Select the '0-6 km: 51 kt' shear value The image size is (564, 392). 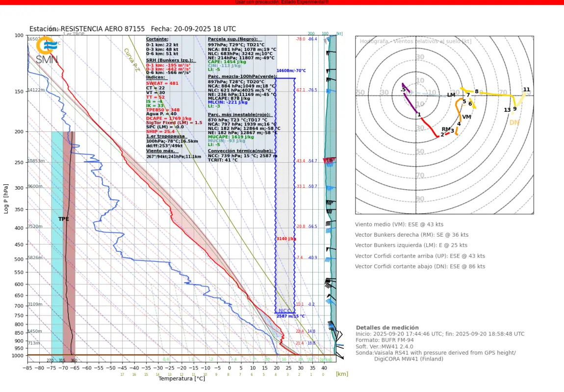pyautogui.click(x=162, y=53)
